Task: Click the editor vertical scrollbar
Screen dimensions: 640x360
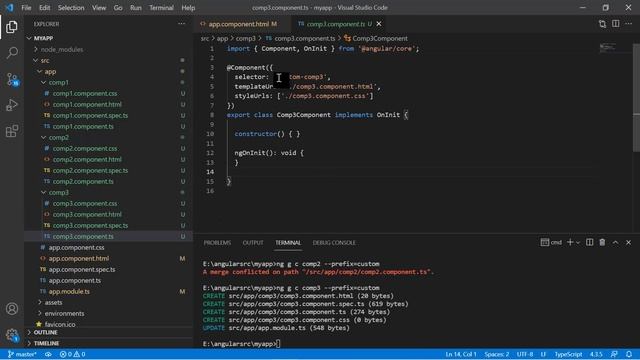Action: pos(636,98)
